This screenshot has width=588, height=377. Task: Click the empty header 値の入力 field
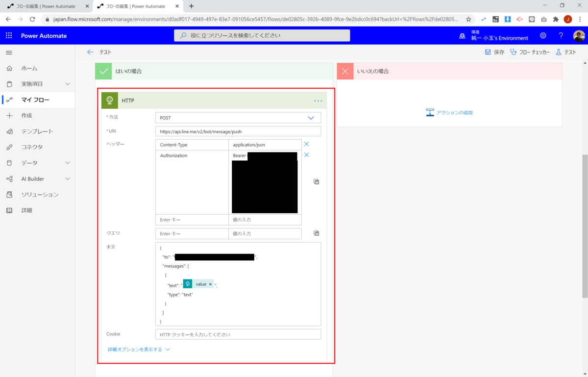click(265, 220)
